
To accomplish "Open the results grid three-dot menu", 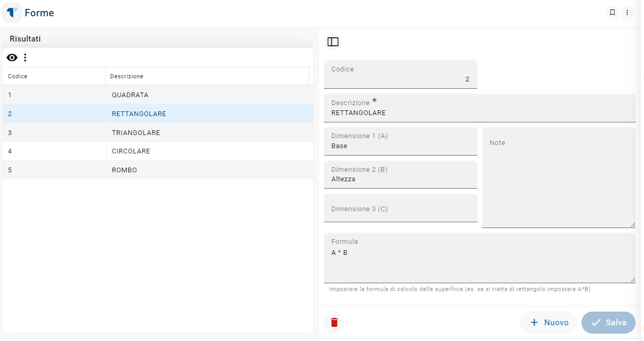I will (25, 58).
